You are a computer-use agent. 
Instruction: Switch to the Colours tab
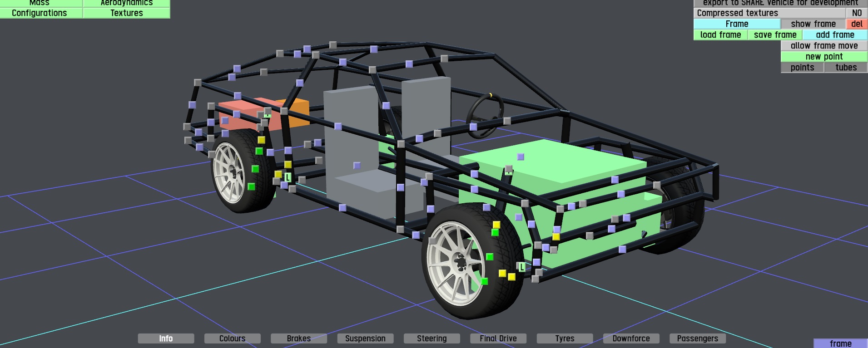click(x=232, y=338)
